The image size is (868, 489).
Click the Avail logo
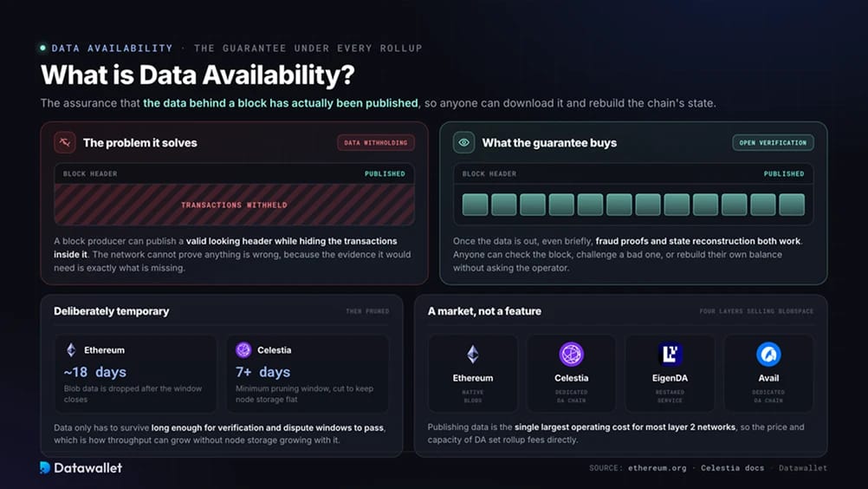pyautogui.click(x=768, y=355)
